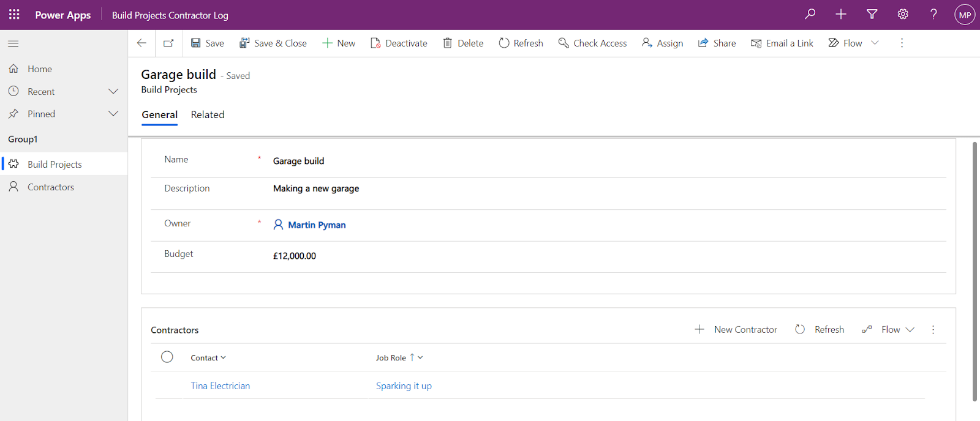Click Flow in the Contractors subgrid
This screenshot has width=980, height=421.
coord(881,329)
